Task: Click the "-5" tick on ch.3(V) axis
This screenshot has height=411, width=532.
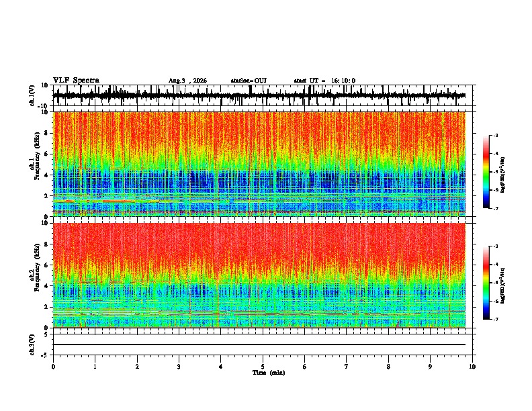Action: (45, 355)
